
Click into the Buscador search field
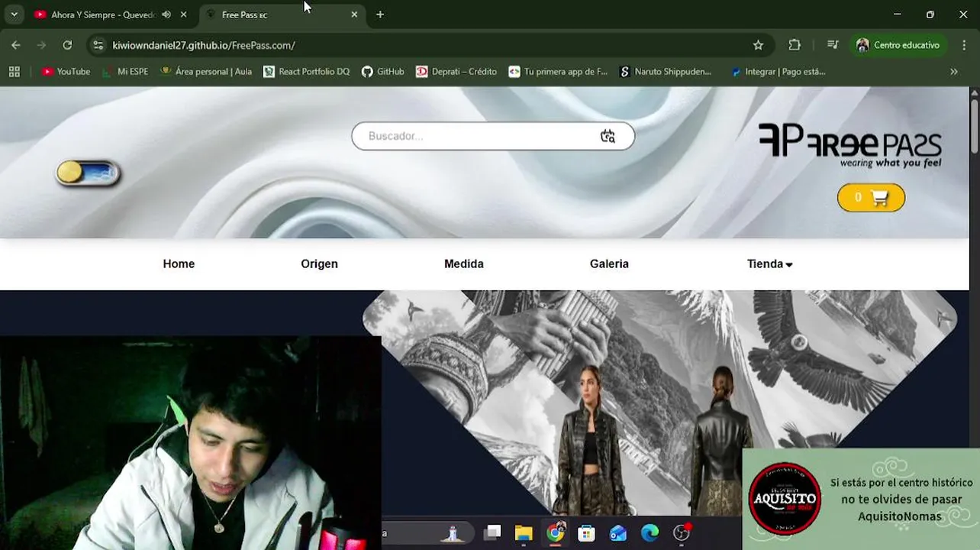pyautogui.click(x=493, y=136)
